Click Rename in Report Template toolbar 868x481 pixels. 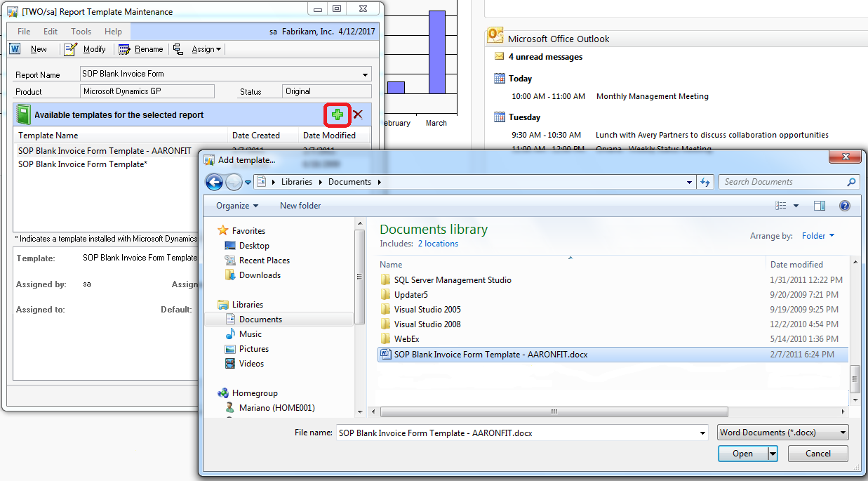(x=141, y=49)
